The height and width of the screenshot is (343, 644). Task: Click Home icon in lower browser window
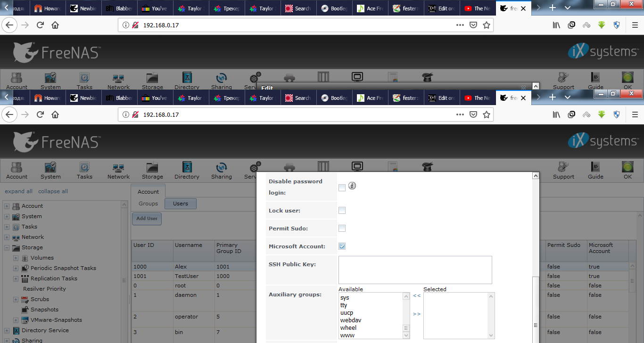point(55,114)
